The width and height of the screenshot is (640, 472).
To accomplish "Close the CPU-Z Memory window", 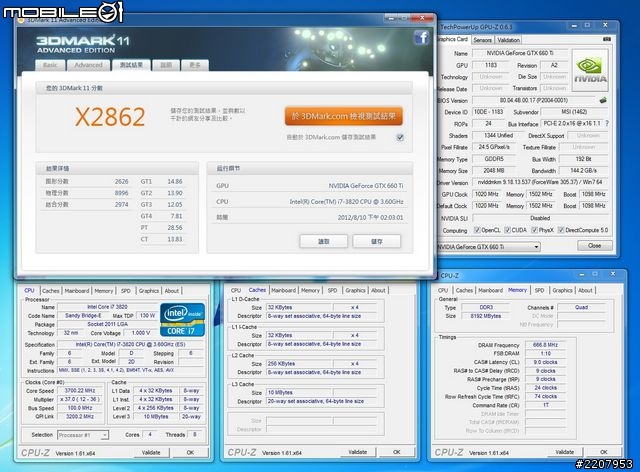I will pos(613,274).
